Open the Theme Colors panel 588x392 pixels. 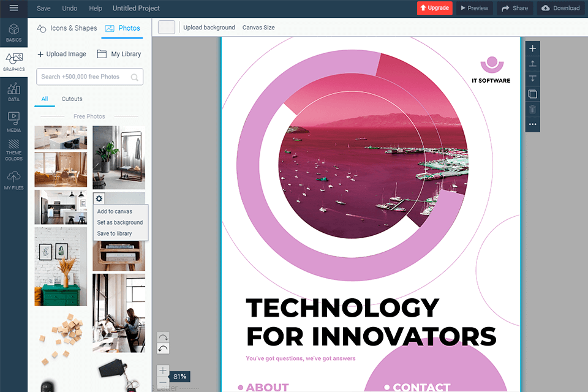(x=13, y=150)
